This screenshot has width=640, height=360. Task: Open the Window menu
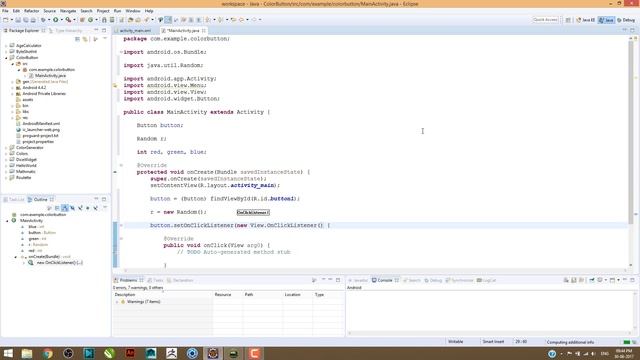click(x=133, y=11)
